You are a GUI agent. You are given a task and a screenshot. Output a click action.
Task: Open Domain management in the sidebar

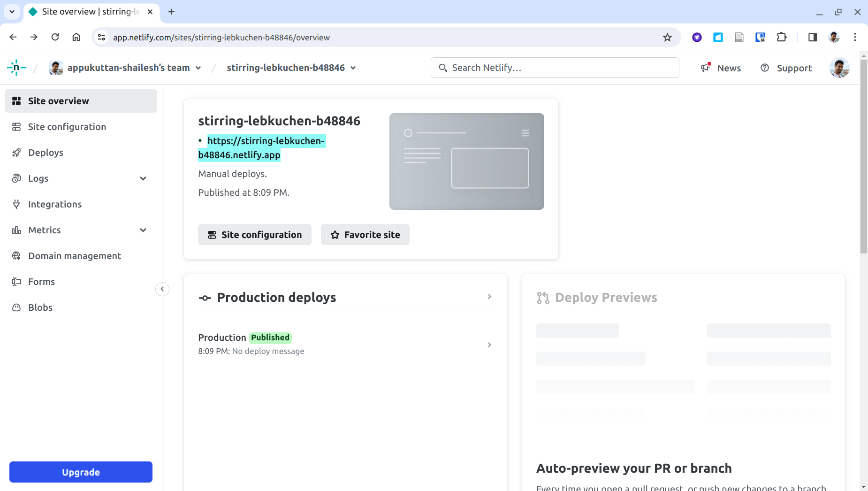[75, 256]
